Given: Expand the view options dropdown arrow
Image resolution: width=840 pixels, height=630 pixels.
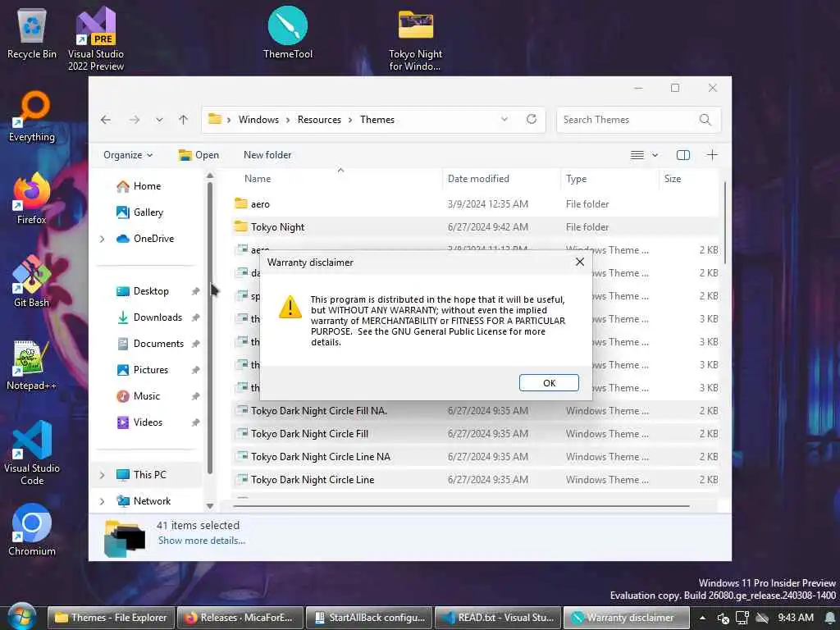Looking at the screenshot, I should click(x=655, y=155).
